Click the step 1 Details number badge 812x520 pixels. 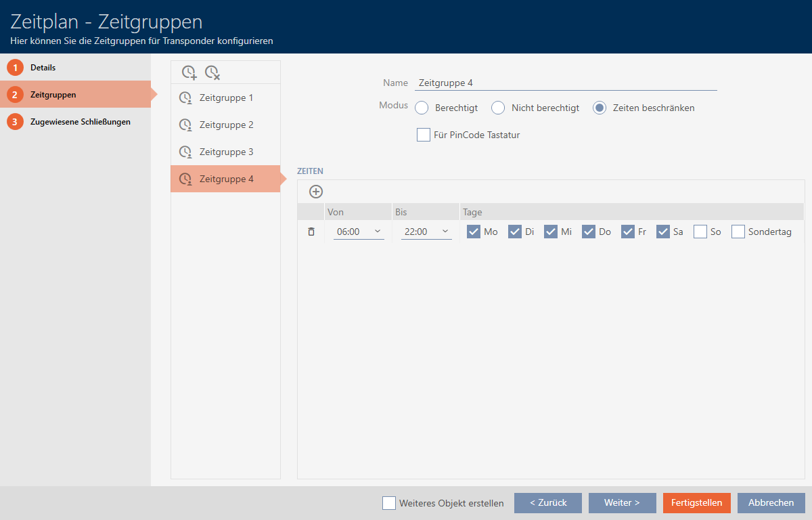[15, 68]
